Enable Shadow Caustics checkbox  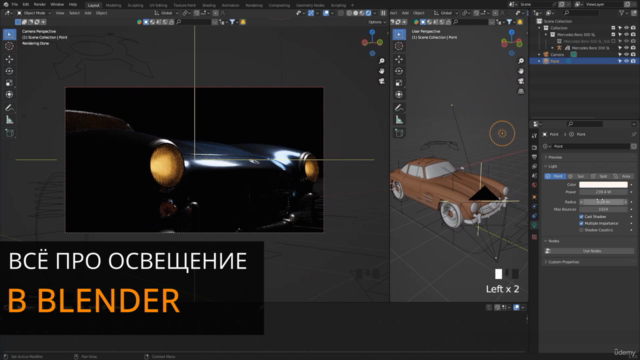581,230
